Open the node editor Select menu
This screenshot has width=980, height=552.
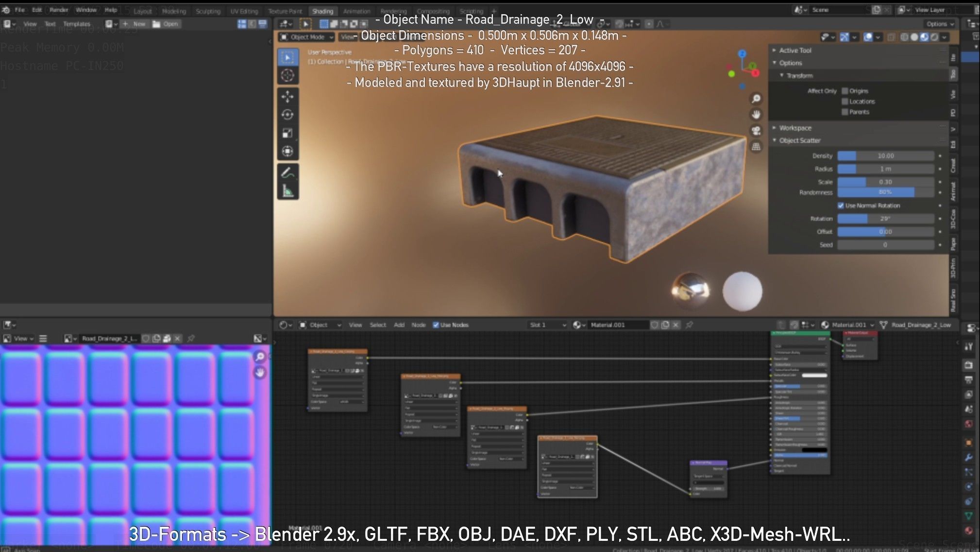(378, 325)
